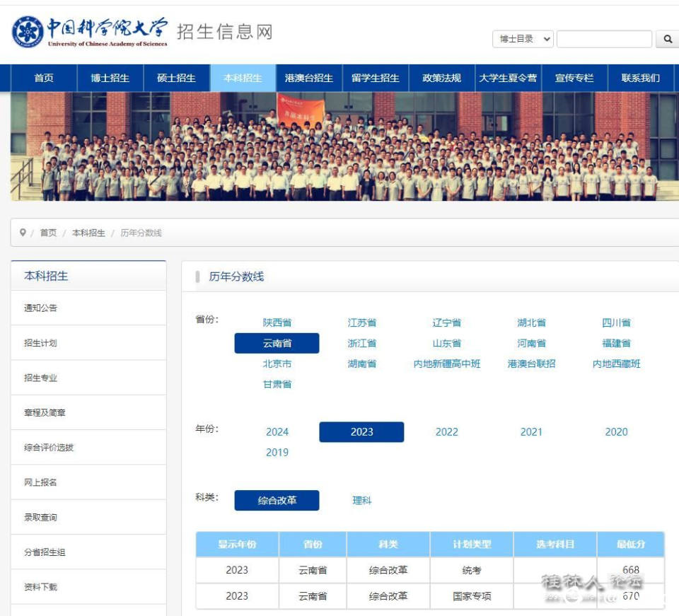Select 陕西省 from province list
Screen dimensions: 679x616
pos(277,322)
